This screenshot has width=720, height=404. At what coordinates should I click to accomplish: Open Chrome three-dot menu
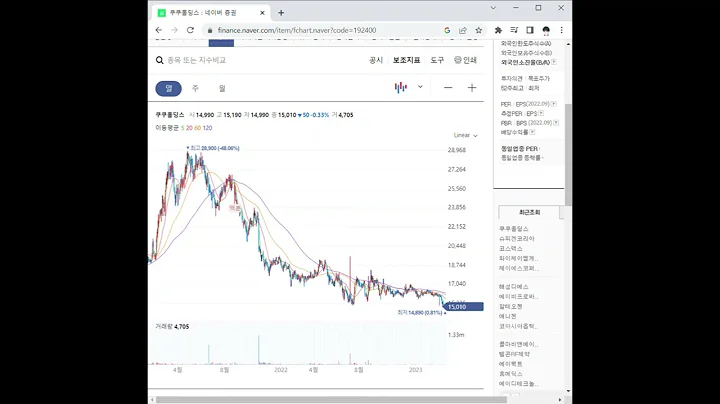coord(561,30)
